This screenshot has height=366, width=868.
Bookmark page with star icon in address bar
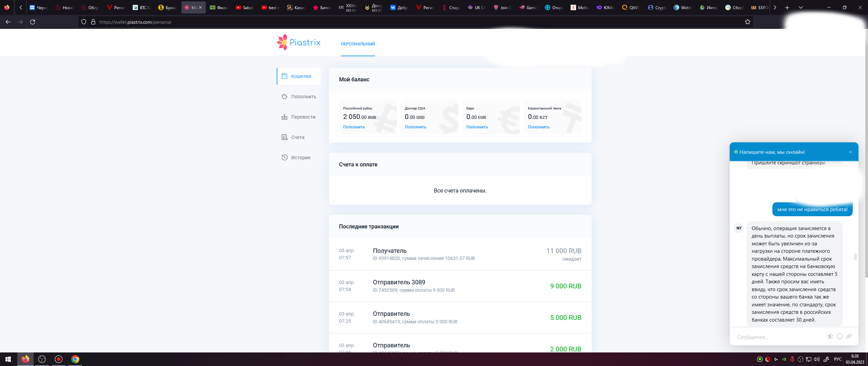click(748, 22)
